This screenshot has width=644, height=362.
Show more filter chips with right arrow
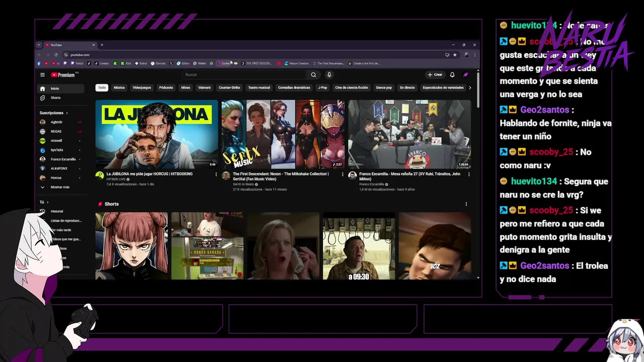coord(470,87)
